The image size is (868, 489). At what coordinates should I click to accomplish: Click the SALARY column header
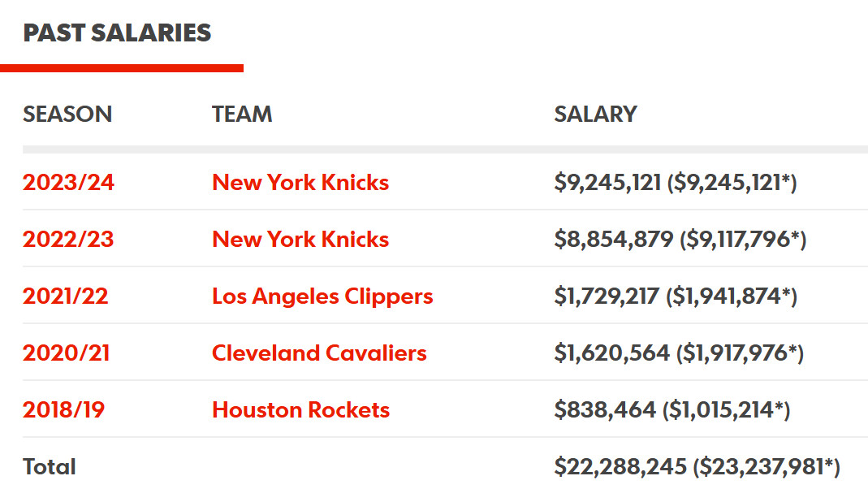point(596,114)
